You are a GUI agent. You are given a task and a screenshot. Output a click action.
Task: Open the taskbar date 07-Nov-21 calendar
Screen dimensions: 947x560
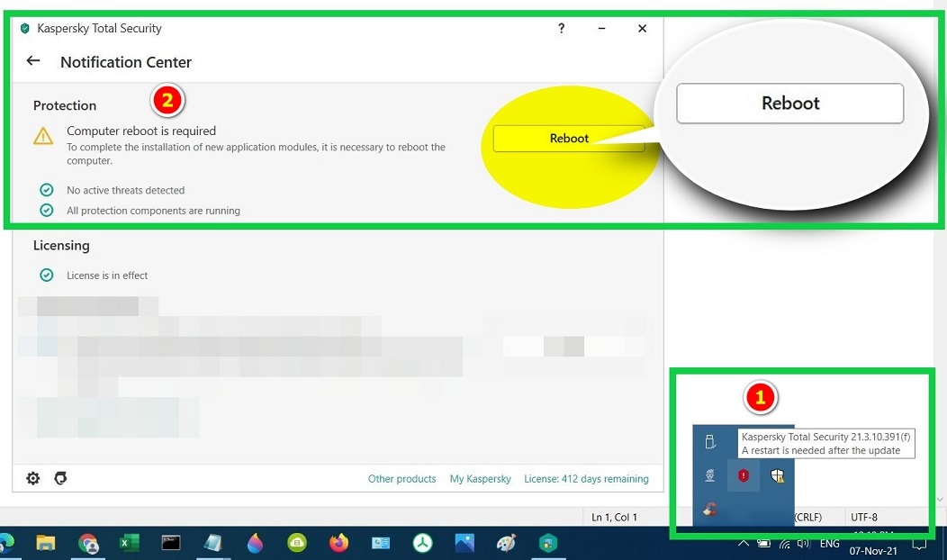(x=872, y=551)
